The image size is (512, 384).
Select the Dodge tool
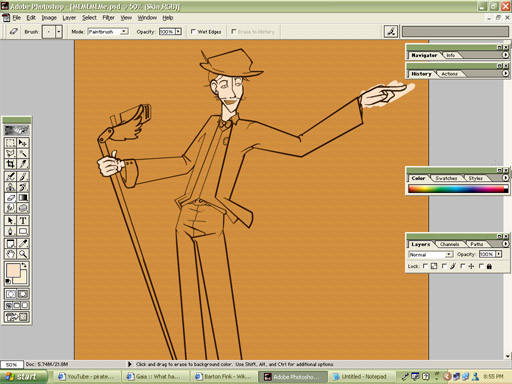[23, 208]
